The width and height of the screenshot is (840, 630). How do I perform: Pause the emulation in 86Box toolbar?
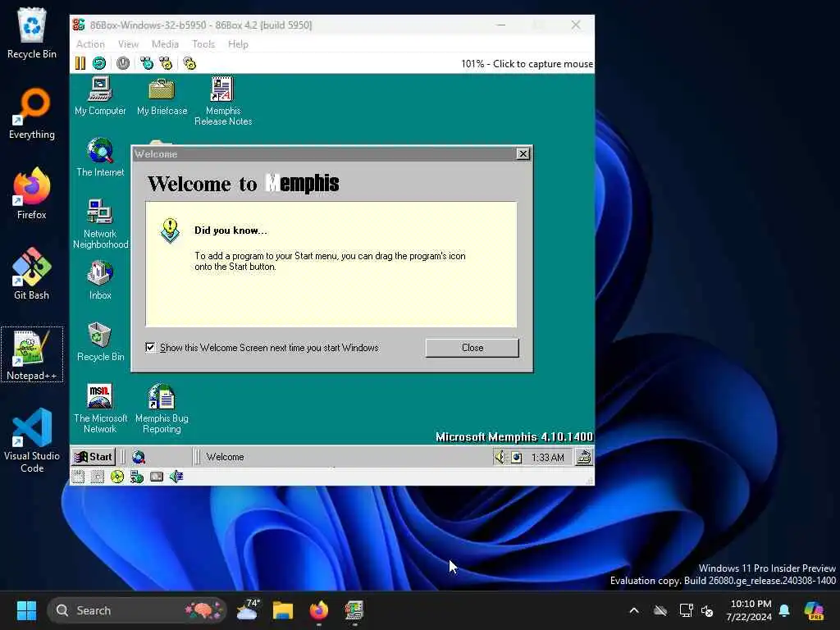click(x=80, y=63)
